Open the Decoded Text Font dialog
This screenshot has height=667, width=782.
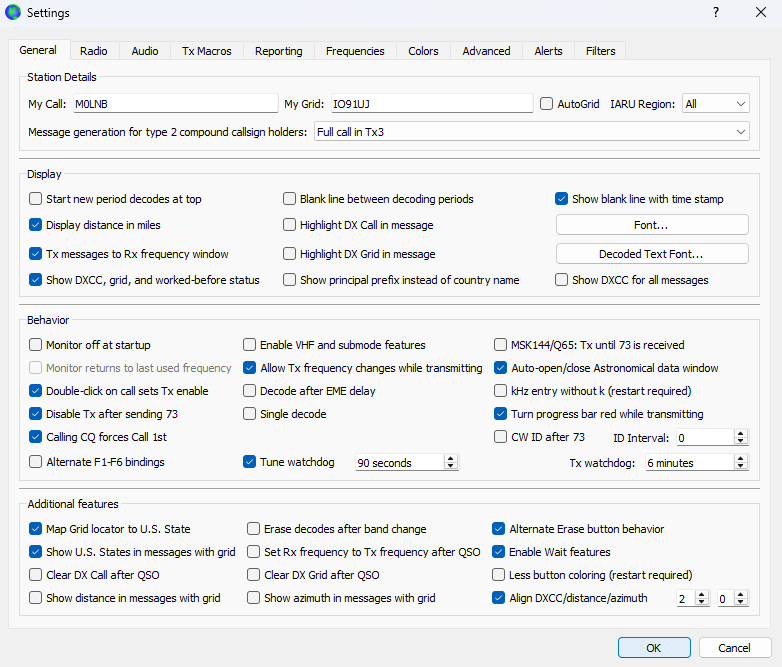click(x=651, y=254)
